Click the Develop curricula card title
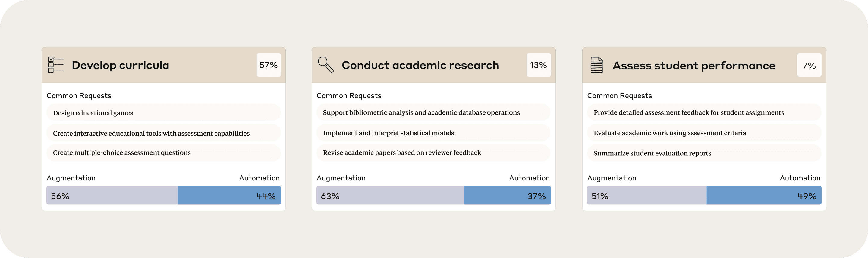The image size is (868, 258). pyautogui.click(x=120, y=65)
